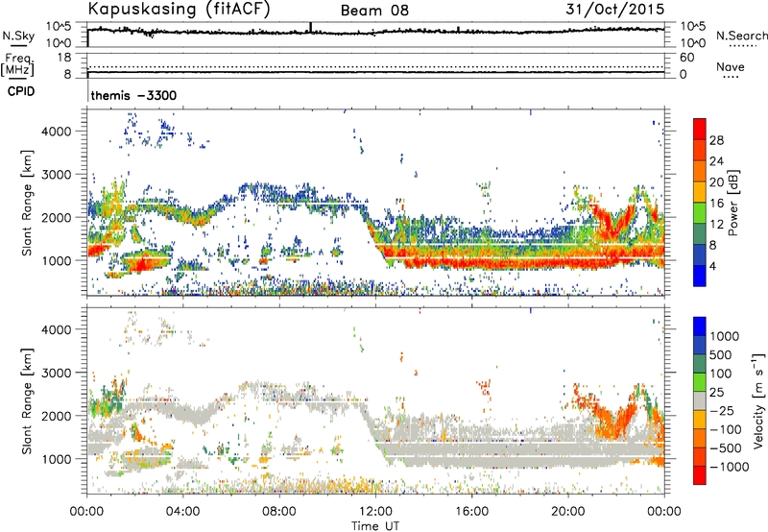Click the 'CPID' label
The height and width of the screenshot is (532, 768).
point(21,91)
